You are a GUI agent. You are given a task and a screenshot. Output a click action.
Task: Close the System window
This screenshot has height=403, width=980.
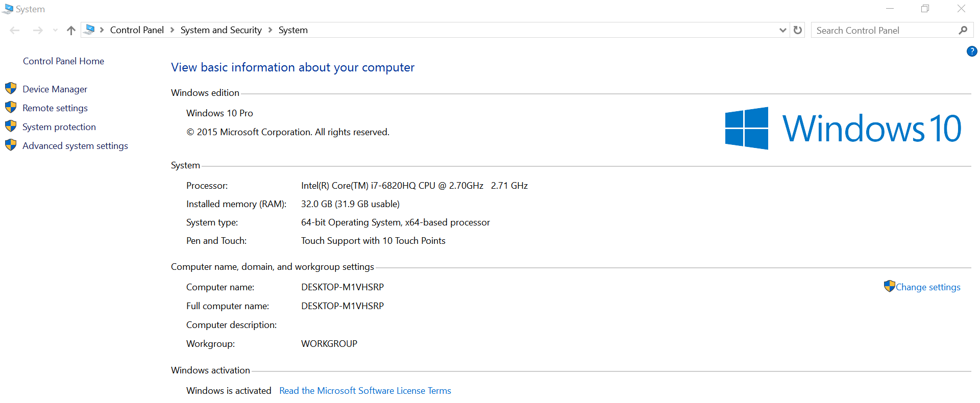point(961,9)
